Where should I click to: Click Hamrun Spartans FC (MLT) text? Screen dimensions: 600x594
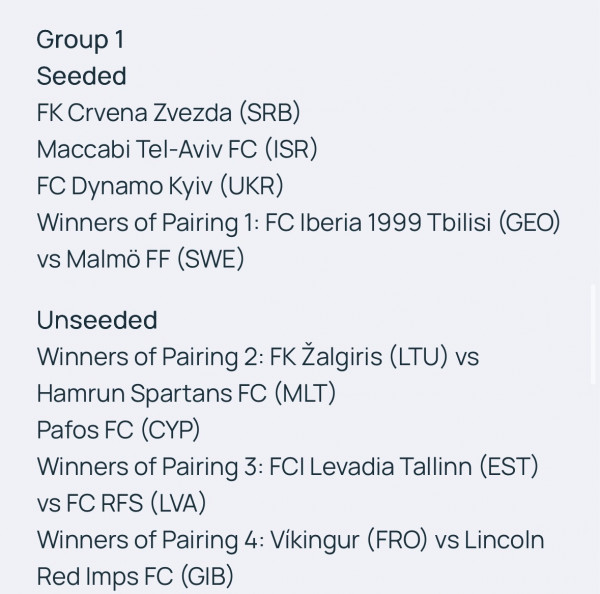(186, 393)
